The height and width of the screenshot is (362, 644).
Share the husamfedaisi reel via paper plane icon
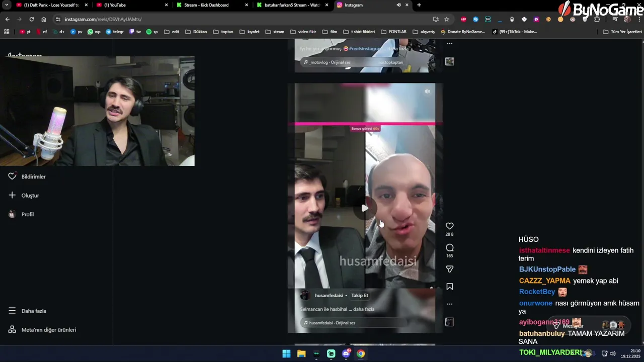click(450, 269)
